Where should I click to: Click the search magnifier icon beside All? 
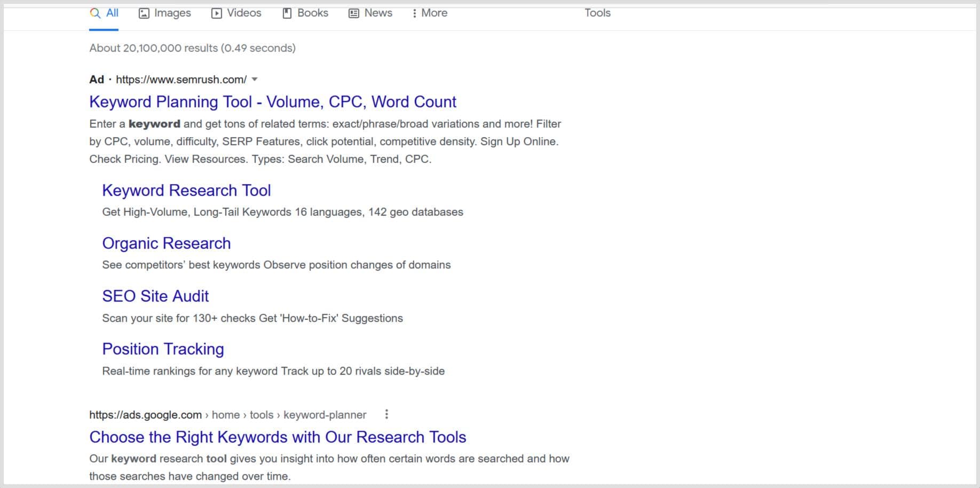tap(95, 13)
